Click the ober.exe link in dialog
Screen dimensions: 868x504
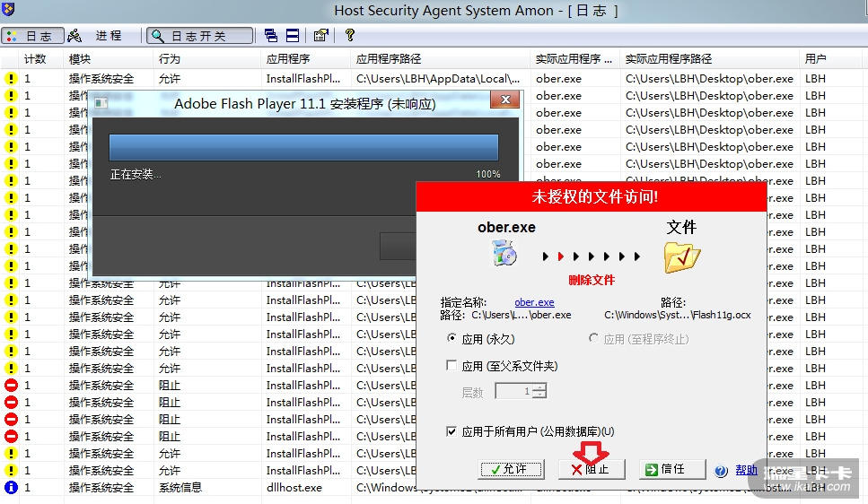tap(534, 302)
